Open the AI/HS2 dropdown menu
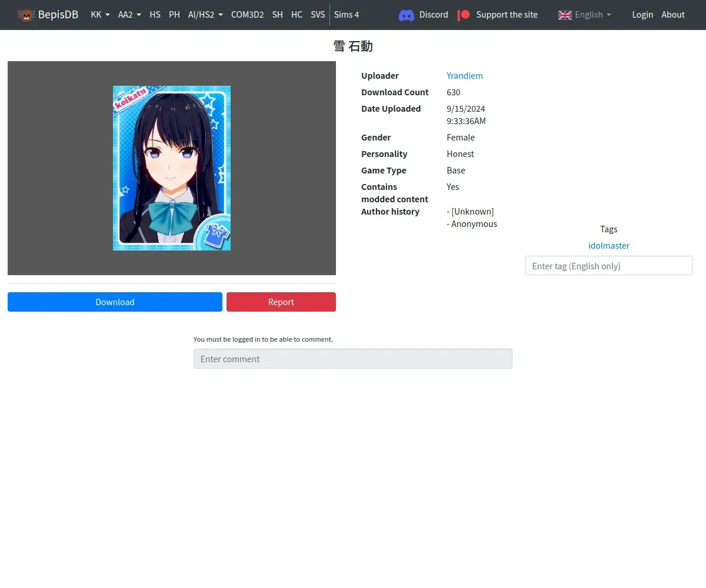This screenshot has height=588, width=706. tap(205, 15)
